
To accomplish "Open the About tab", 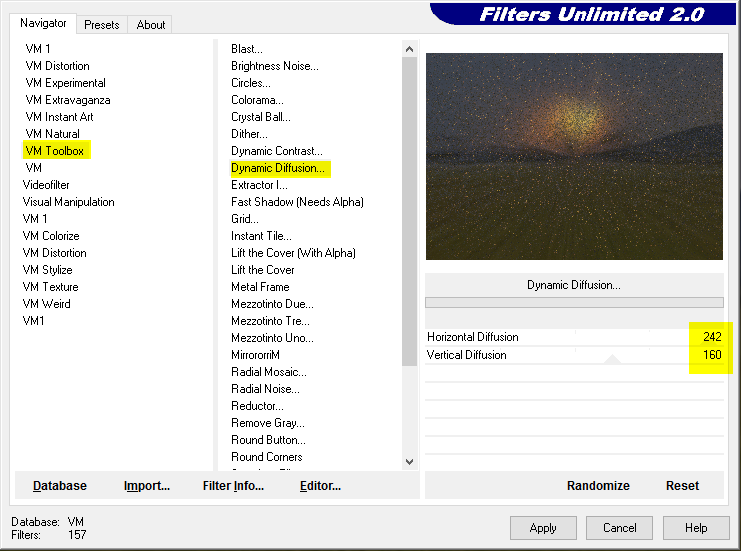I will tap(150, 25).
